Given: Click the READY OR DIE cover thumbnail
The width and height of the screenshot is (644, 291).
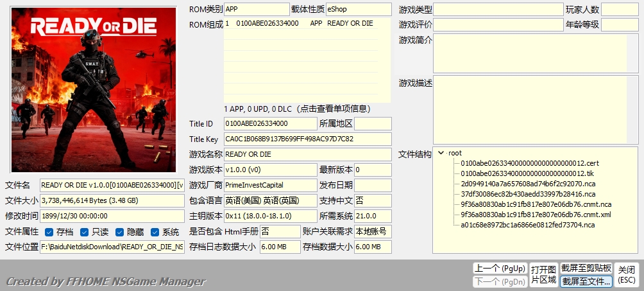Looking at the screenshot, I should 94,89.
